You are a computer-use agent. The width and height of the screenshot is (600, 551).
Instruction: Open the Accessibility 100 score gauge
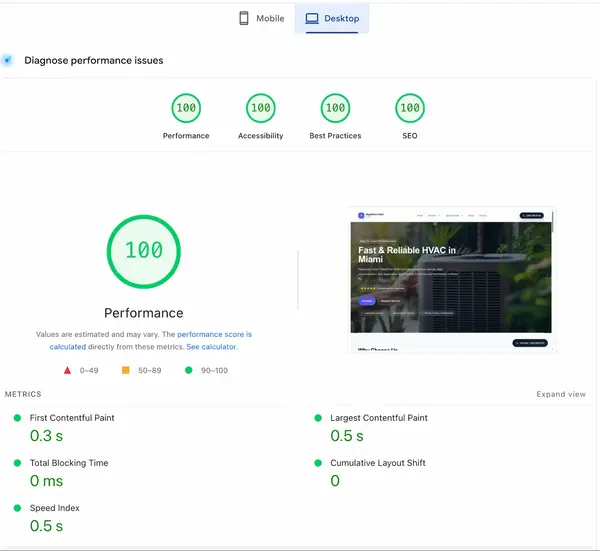(261, 108)
